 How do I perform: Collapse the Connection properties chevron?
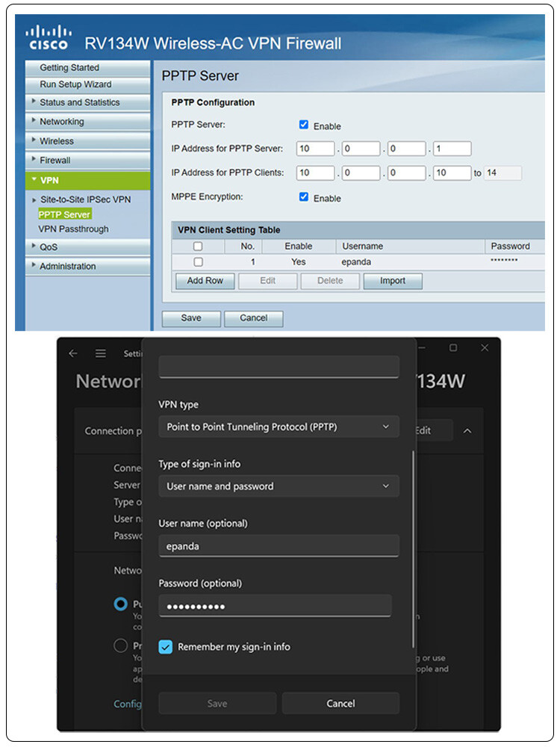point(467,431)
